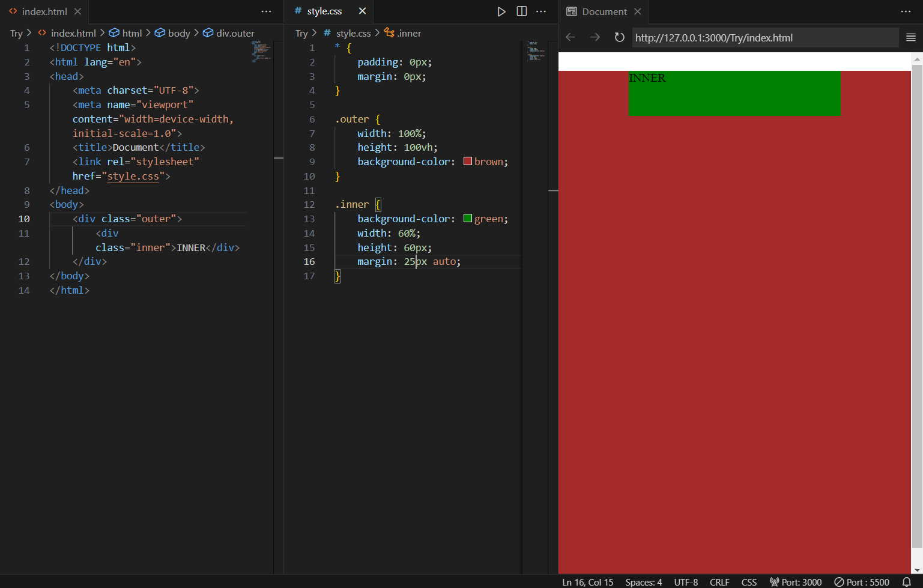Change encoding via UTF-8 status item
This screenshot has width=923, height=588.
(x=686, y=582)
